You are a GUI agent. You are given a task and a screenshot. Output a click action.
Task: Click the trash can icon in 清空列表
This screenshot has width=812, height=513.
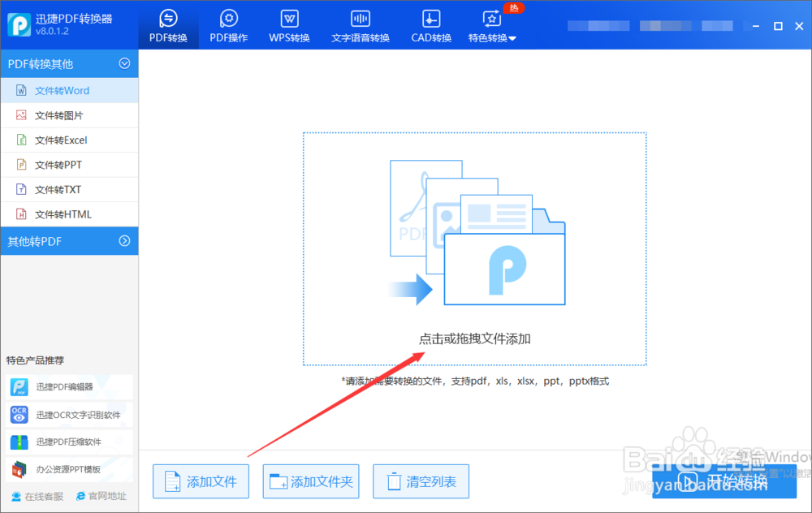tap(394, 481)
